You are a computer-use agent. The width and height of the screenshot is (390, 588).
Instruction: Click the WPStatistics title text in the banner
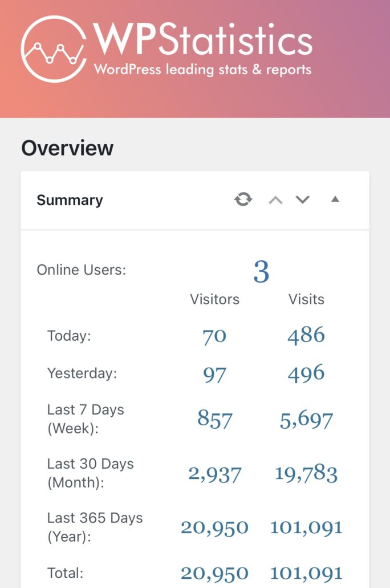[x=203, y=40]
